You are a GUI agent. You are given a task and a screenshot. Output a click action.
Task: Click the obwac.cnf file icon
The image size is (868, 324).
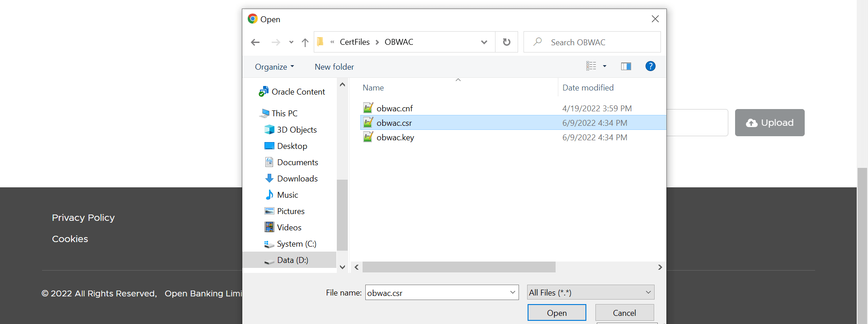click(368, 108)
